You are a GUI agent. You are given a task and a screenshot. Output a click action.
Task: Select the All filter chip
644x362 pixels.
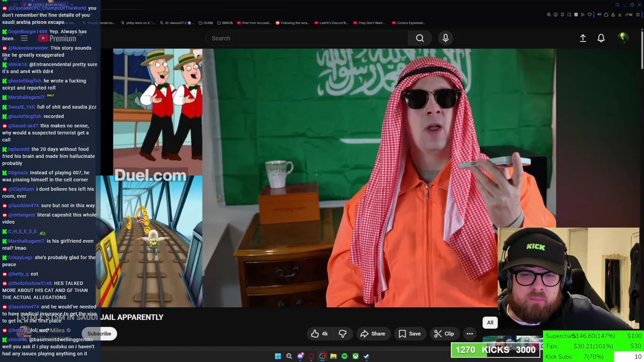coord(490,323)
